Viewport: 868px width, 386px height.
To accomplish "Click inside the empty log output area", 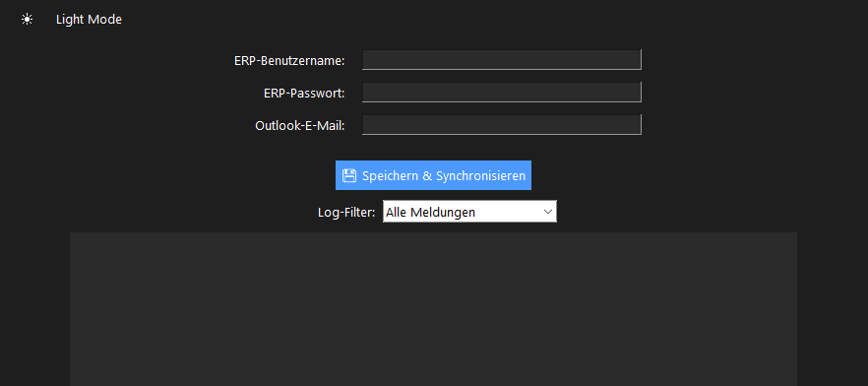I will tap(433, 309).
